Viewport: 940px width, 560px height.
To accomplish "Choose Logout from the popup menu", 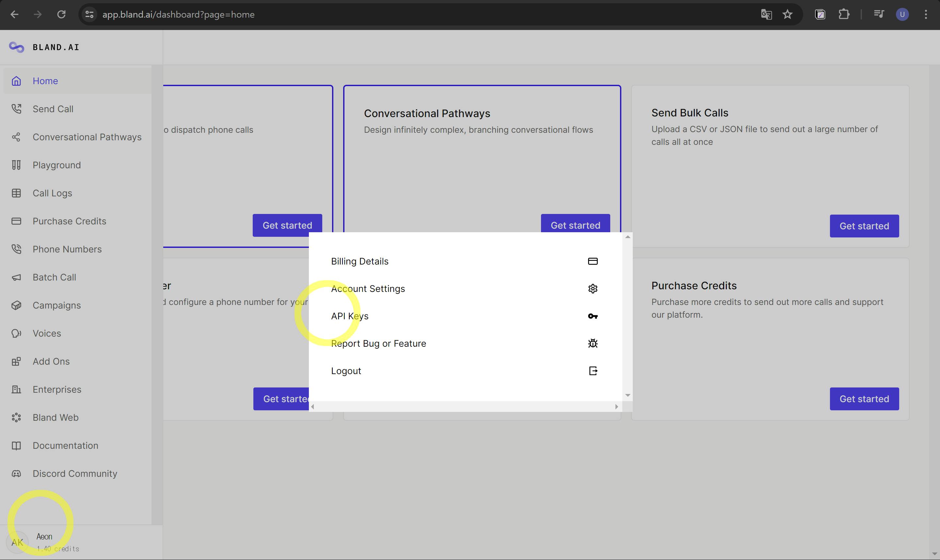I will [x=346, y=371].
